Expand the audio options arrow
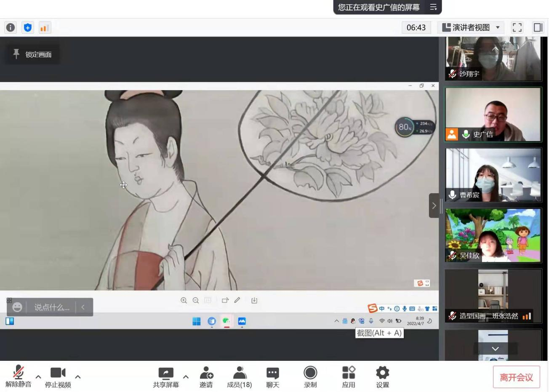This screenshot has width=549, height=392. tap(38, 376)
